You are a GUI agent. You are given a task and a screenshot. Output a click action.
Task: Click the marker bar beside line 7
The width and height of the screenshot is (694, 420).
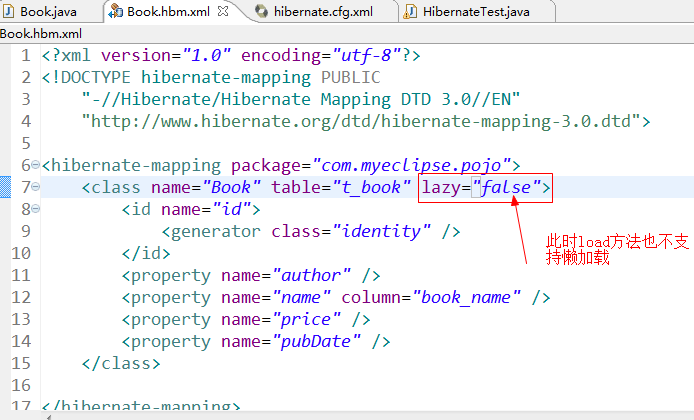point(5,187)
